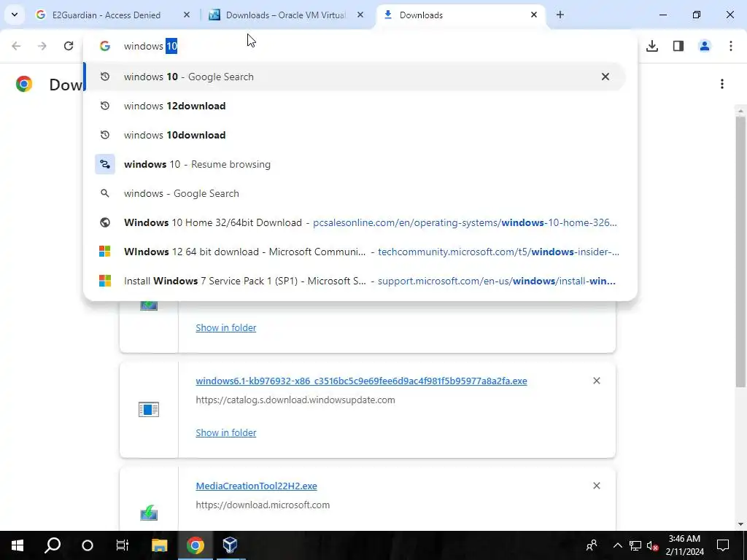This screenshot has width=747, height=560.
Task: Remove 'windows 10 - Google Search' suggestion
Action: pyautogui.click(x=605, y=77)
